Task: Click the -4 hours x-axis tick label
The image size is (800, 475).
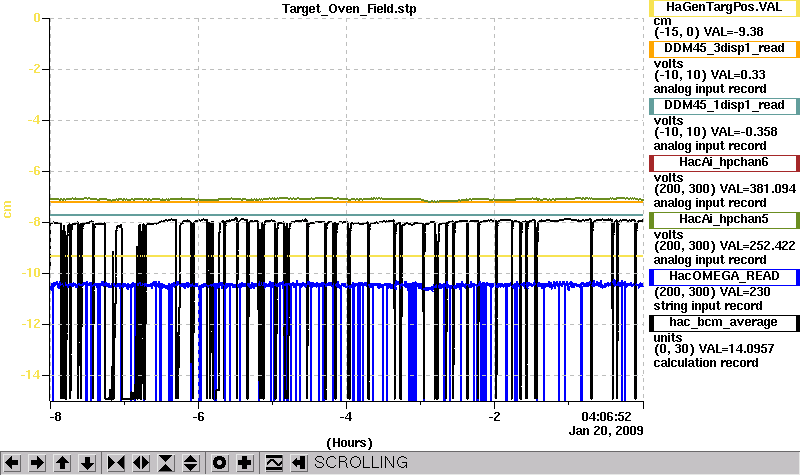Action: click(x=346, y=417)
